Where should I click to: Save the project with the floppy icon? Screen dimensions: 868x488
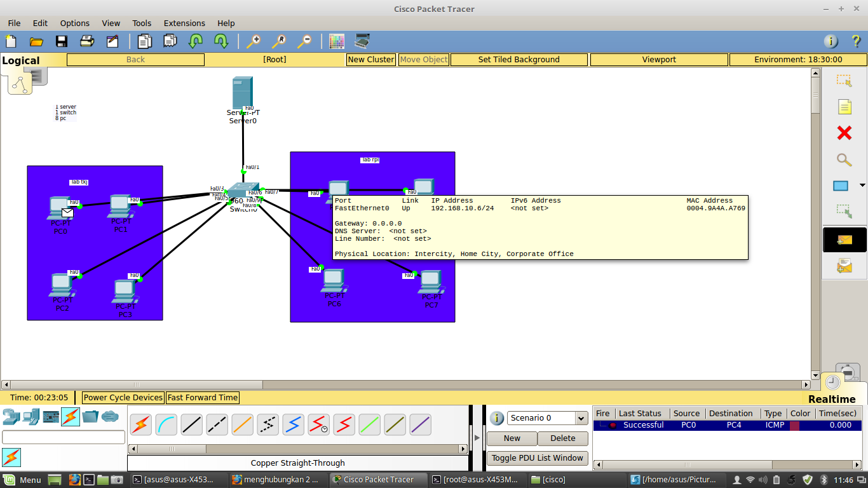click(x=62, y=41)
